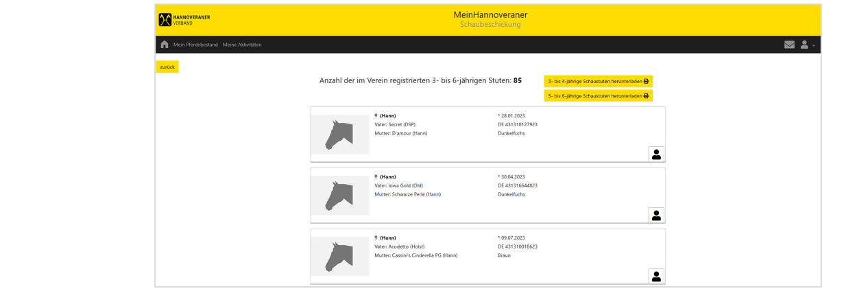Download the 3- bis 4-jährige Schaustuten list

tap(598, 81)
